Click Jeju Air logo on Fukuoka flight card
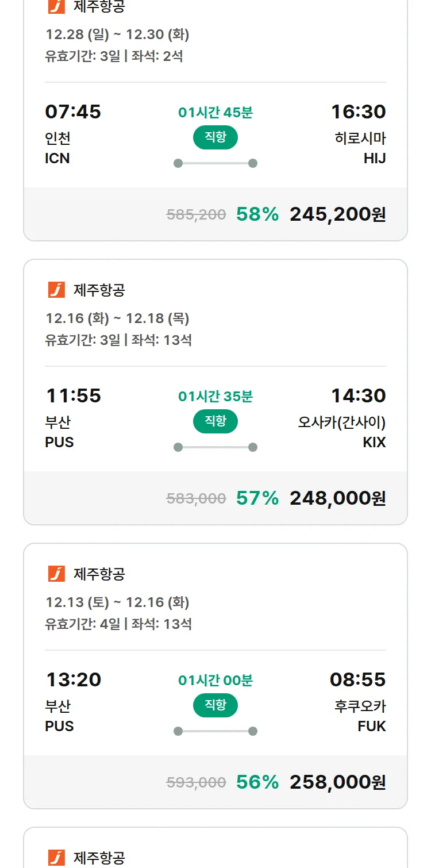The image size is (431, 868). (x=56, y=574)
